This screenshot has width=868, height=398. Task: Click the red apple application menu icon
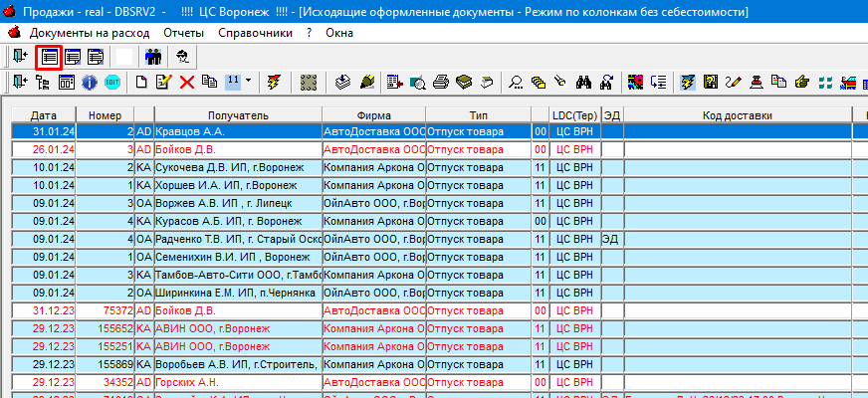(14, 33)
